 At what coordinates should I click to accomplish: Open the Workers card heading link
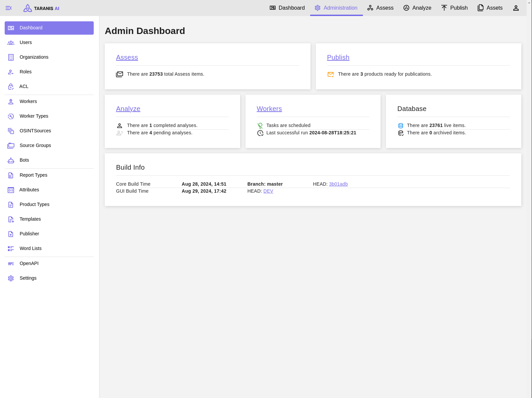[x=269, y=109]
